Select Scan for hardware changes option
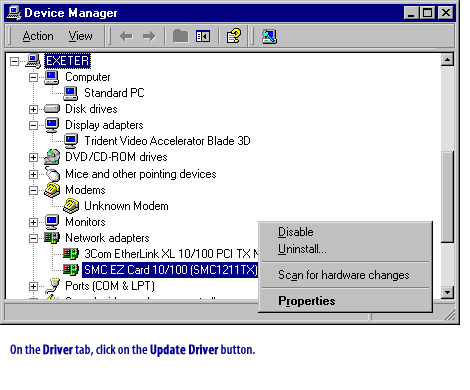The width and height of the screenshot is (470, 390). click(344, 275)
